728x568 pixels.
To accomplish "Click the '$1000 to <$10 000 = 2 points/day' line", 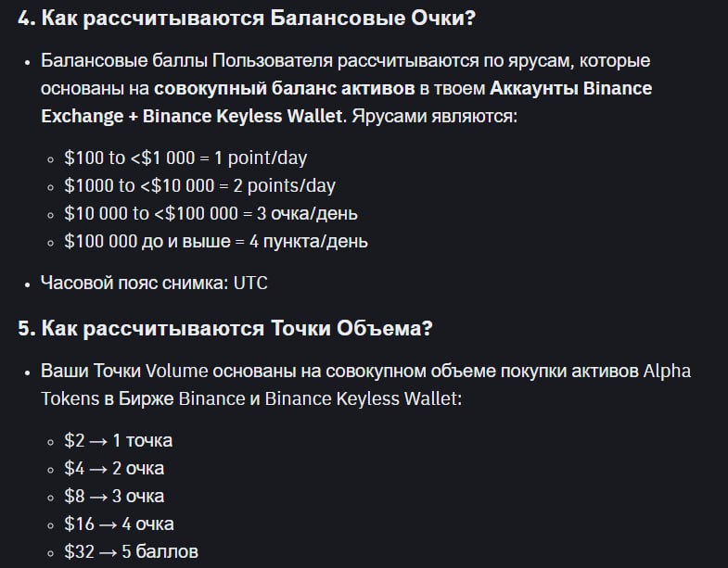I will 199,185.
